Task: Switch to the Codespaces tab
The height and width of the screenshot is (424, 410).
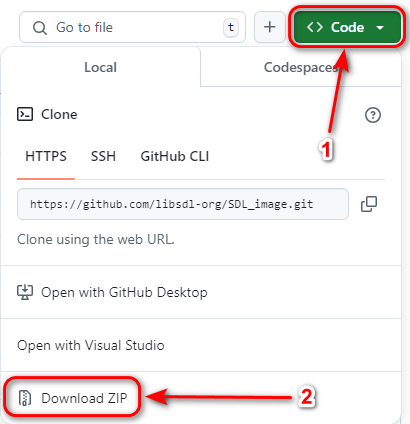Action: tap(301, 67)
